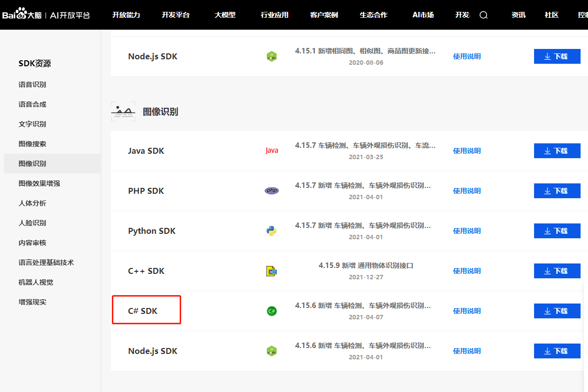Open the 开放能力 top menu
588x392 pixels.
tap(126, 15)
